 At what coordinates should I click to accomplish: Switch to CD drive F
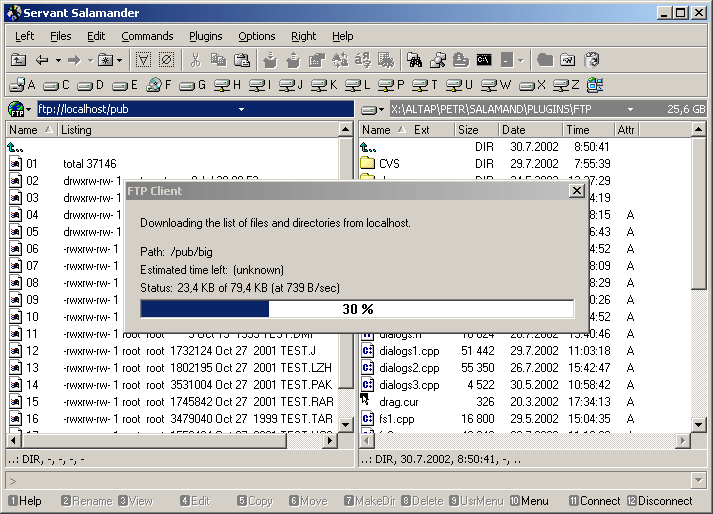coord(159,85)
